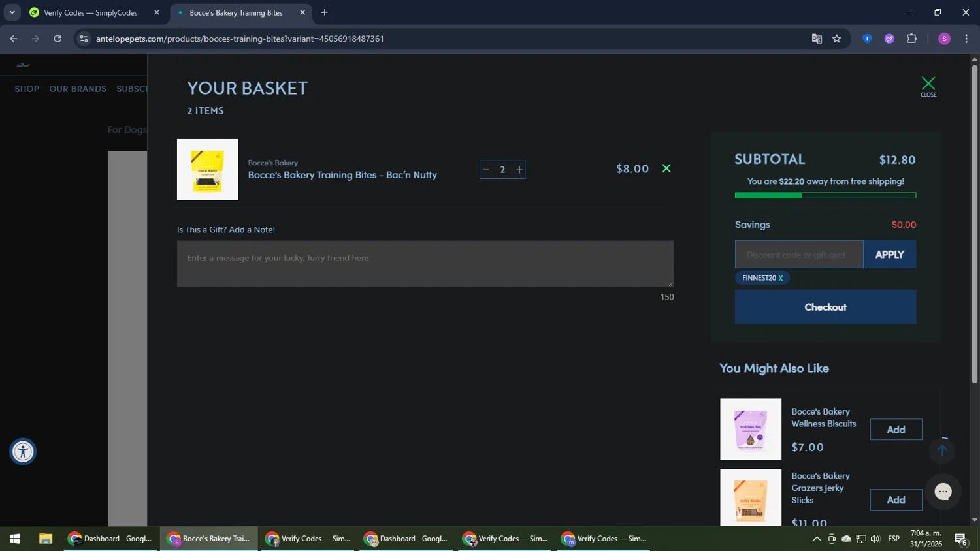Screen dimensions: 980x551
Task: Open File Explorer from taskbar
Action: point(45,539)
